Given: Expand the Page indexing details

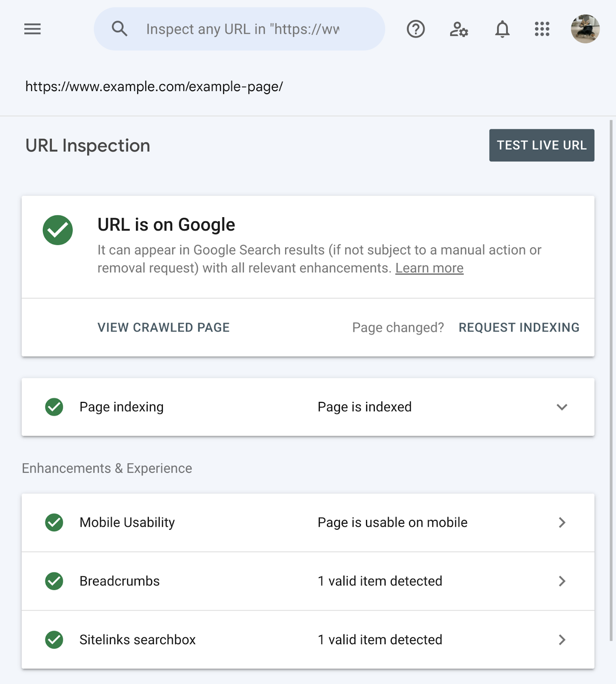Looking at the screenshot, I should 562,407.
